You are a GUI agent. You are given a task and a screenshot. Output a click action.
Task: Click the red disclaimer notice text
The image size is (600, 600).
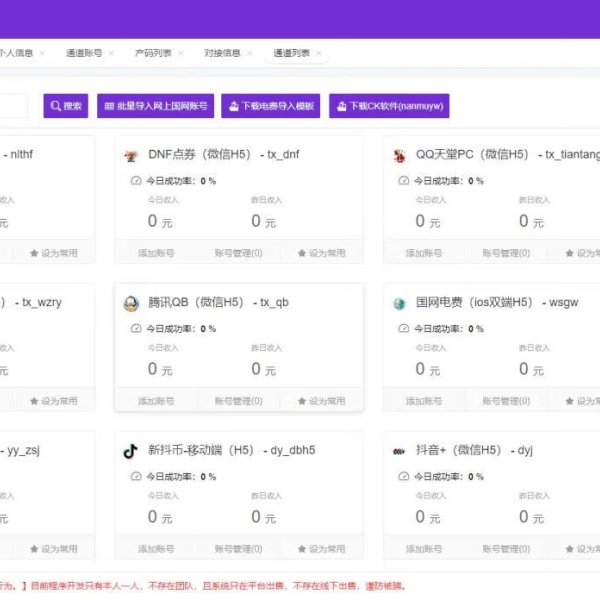pyautogui.click(x=203, y=586)
